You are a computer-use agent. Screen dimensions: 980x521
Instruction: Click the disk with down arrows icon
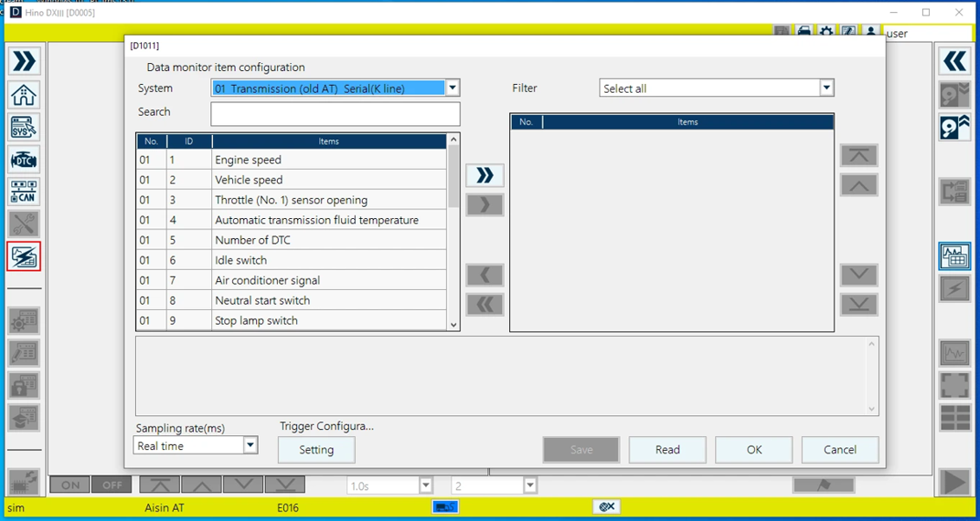(954, 93)
